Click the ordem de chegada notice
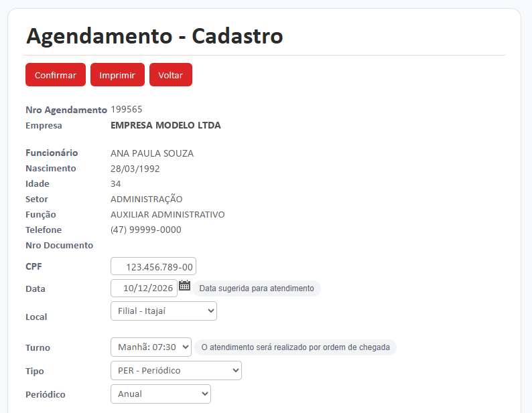532x413 pixels. (x=295, y=347)
